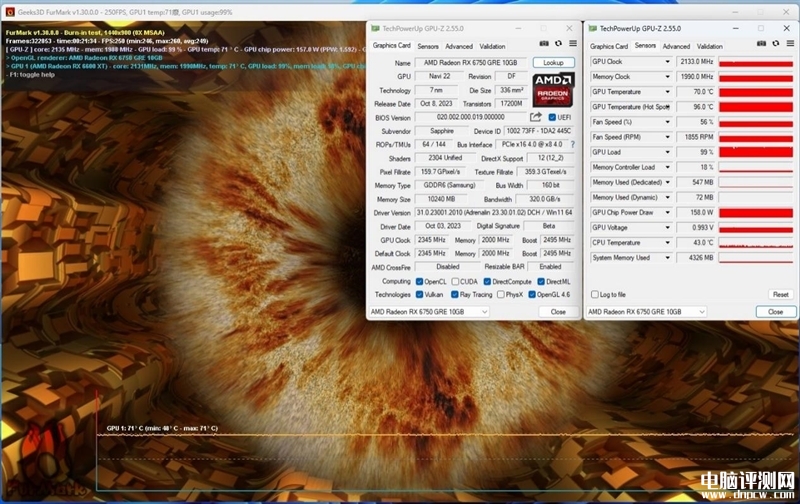Open GPU selector in Graphics Card window

coord(429,312)
